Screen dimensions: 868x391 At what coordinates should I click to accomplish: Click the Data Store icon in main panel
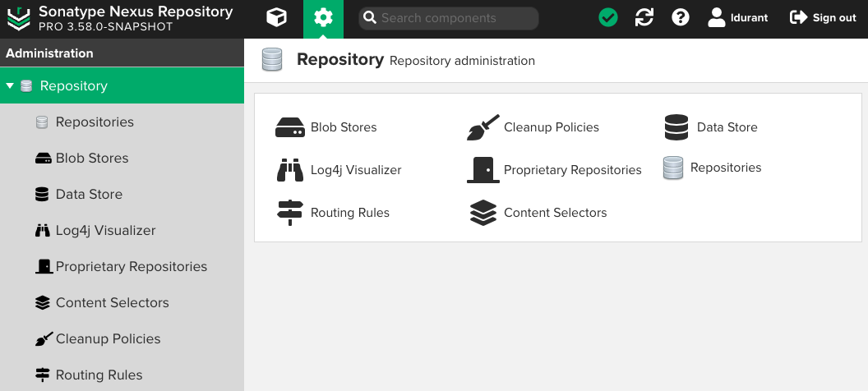[x=676, y=127]
